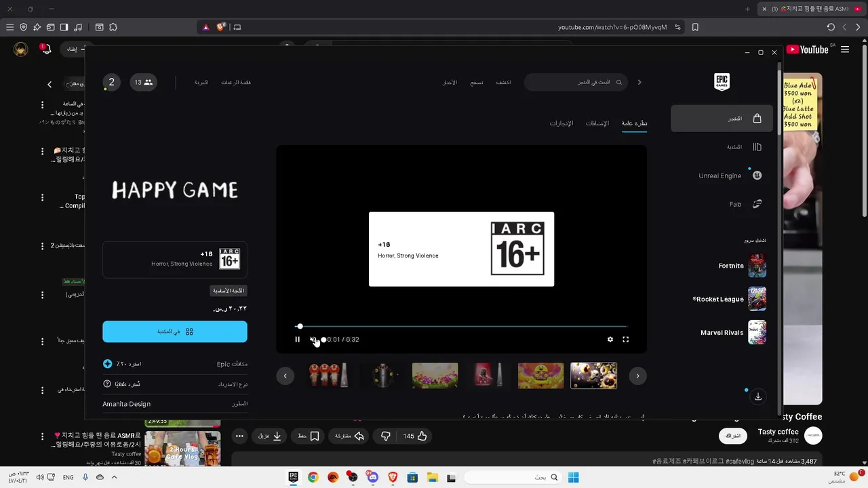This screenshot has height=488, width=868.
Task: Launch Marvel Rivals from quick launch
Action: 733,333
